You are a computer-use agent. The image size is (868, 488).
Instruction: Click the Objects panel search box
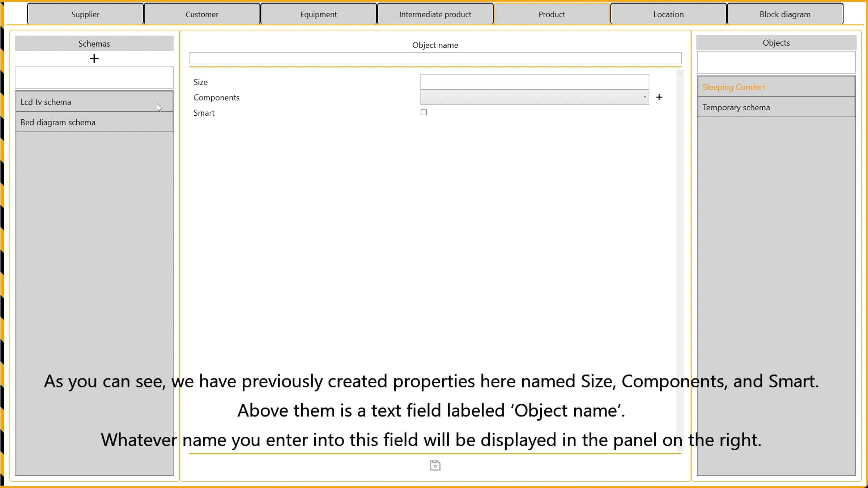(x=776, y=62)
